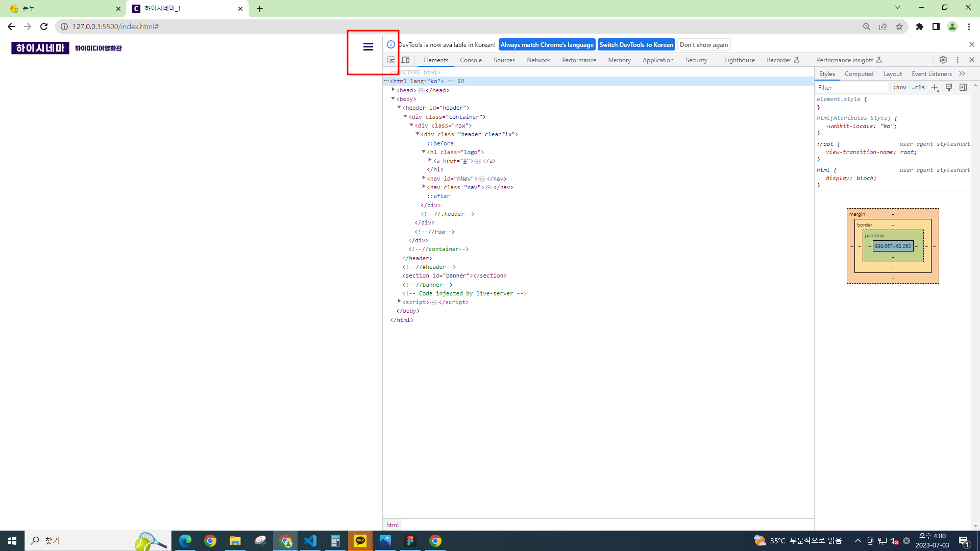Click Don't show again button
The image size is (980, 551).
pos(703,45)
